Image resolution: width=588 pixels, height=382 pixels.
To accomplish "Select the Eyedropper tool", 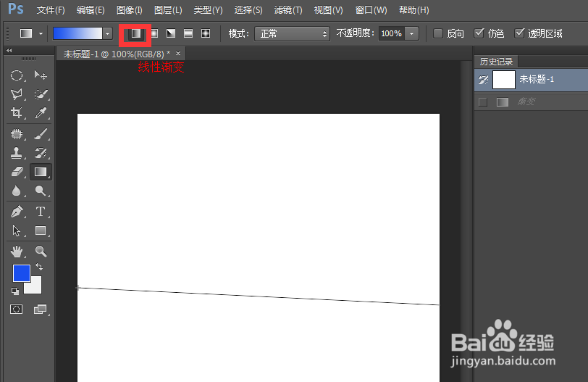I will coord(41,112).
